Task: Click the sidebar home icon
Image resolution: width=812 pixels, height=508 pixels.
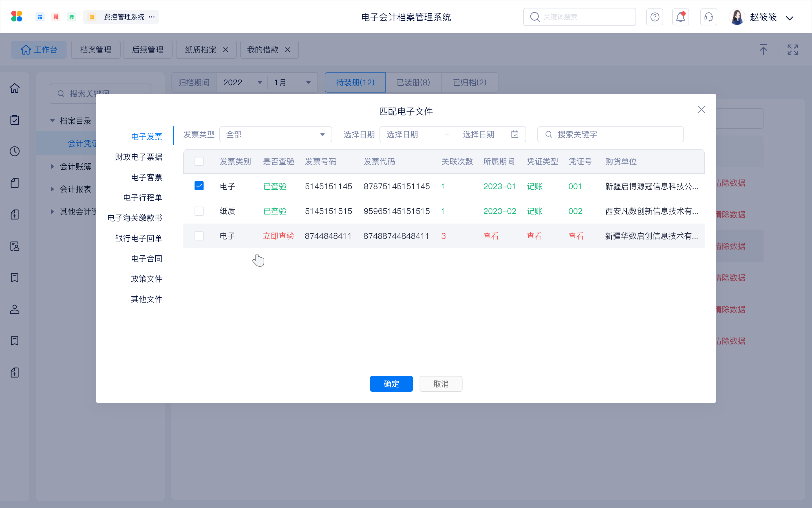Action: coord(14,88)
